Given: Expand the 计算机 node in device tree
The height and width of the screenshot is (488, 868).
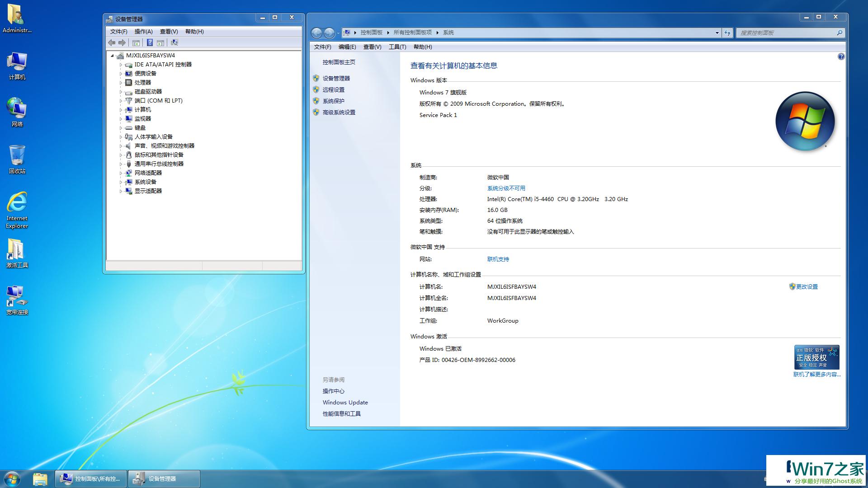Looking at the screenshot, I should (x=121, y=110).
